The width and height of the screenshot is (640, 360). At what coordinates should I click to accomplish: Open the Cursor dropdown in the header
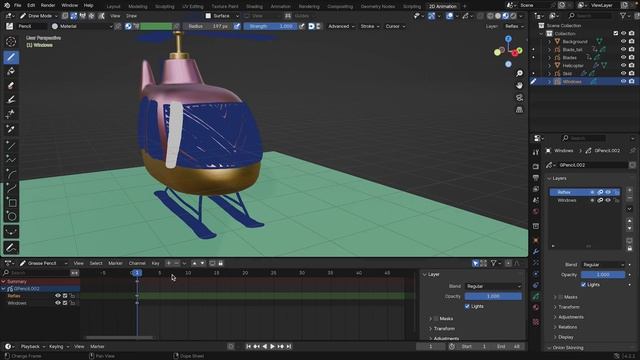coord(395,26)
